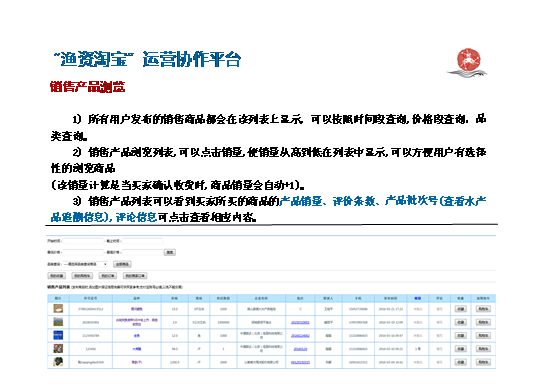Open the fifth row product thumbnail
Viewport: 554px width, 390px height.
[x=58, y=362]
